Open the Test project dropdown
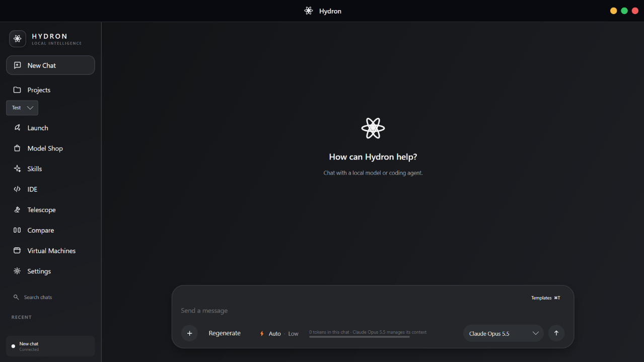The height and width of the screenshot is (362, 644). pyautogui.click(x=22, y=108)
